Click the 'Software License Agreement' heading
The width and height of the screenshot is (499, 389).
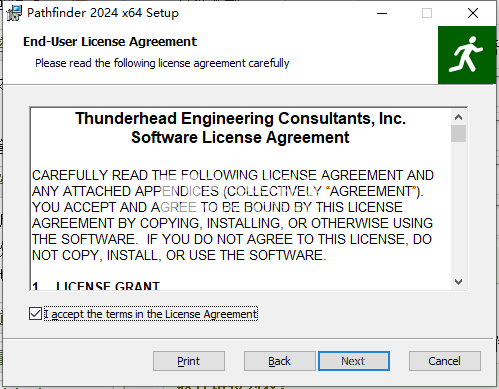pos(240,137)
